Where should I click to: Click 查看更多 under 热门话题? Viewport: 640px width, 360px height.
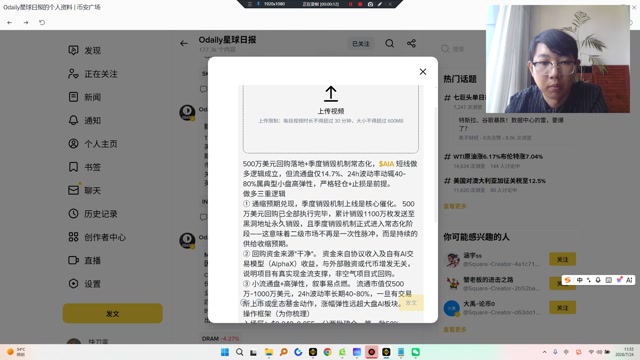click(x=455, y=206)
